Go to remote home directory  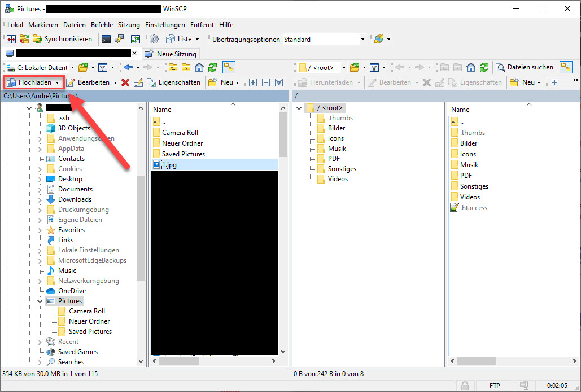pyautogui.click(x=471, y=67)
